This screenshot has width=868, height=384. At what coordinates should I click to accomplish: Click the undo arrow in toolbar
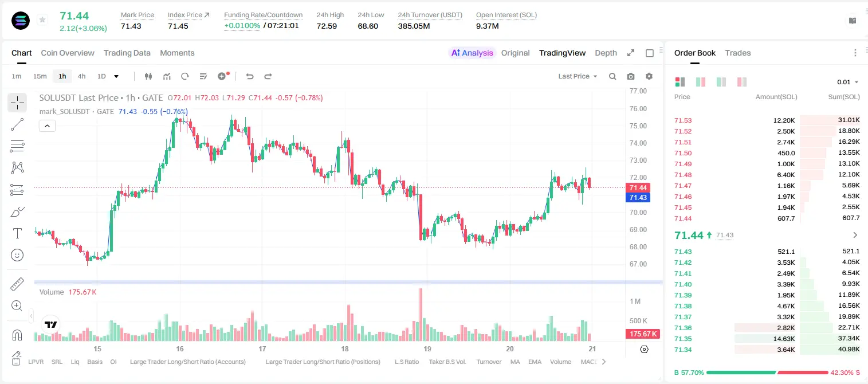[249, 76]
